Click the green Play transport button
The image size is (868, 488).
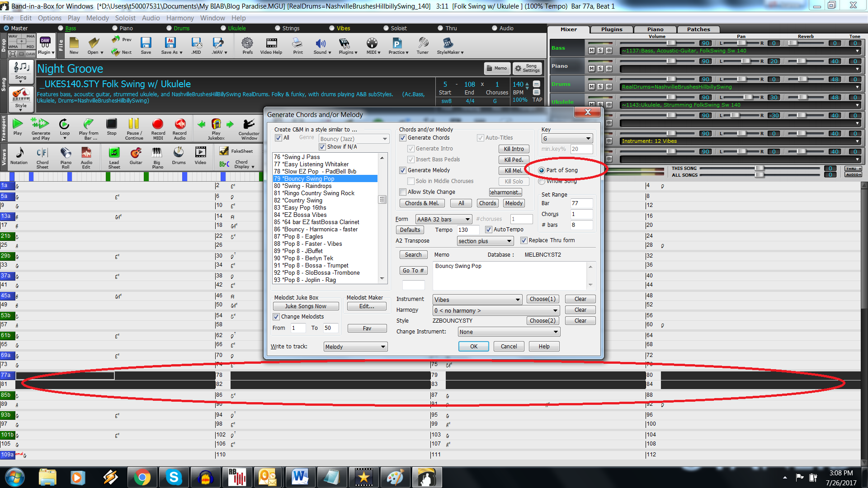18,127
